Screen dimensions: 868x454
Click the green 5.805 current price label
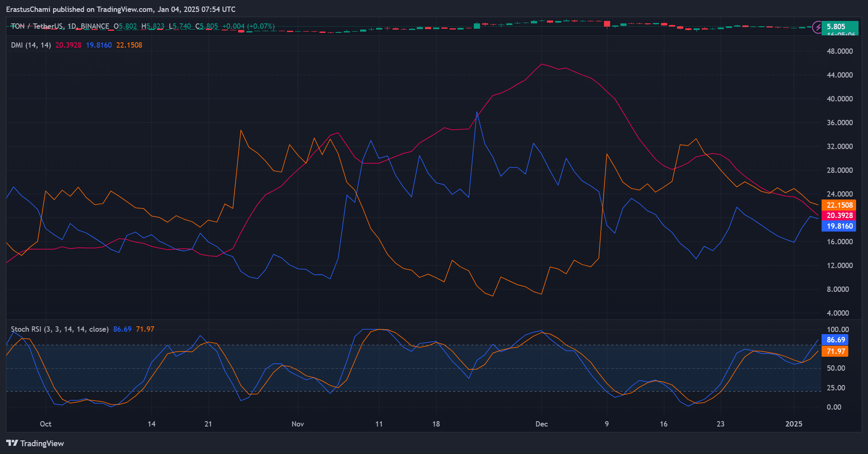839,27
